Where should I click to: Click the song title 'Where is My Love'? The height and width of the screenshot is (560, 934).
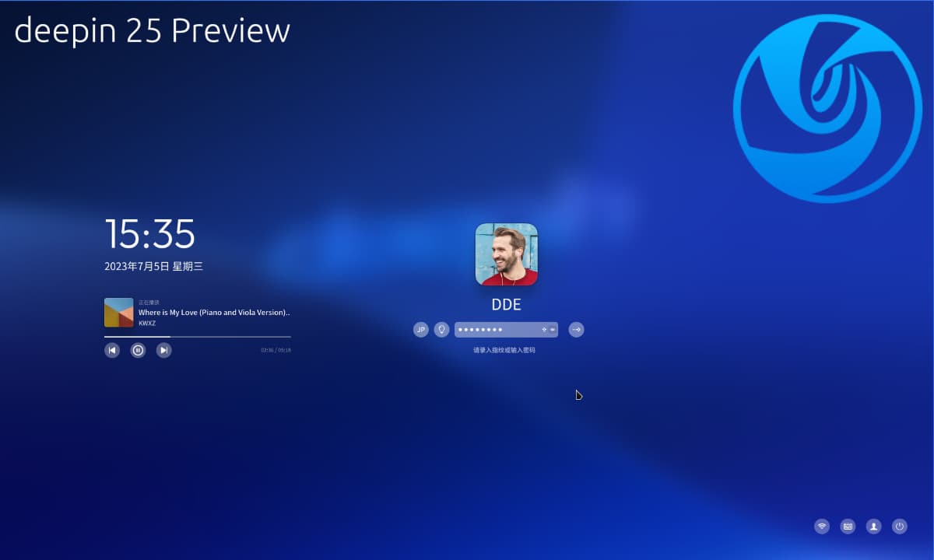pos(214,313)
